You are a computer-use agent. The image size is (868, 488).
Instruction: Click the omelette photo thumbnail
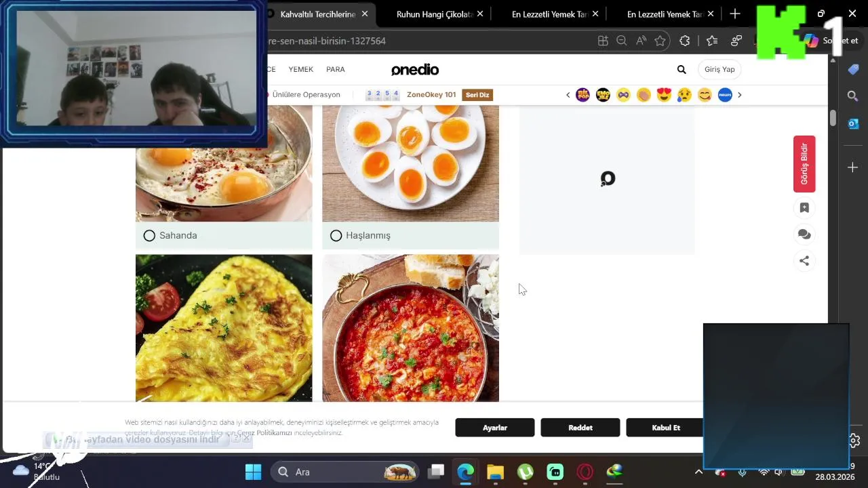224,328
